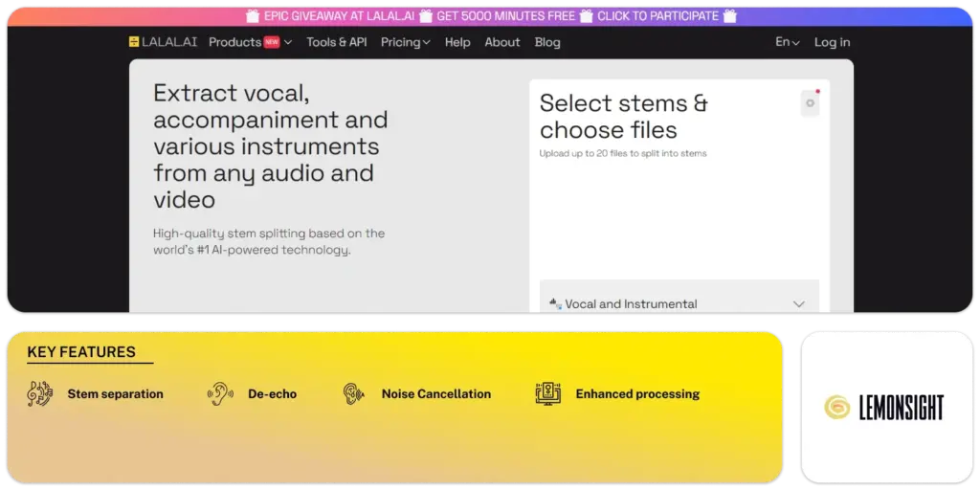Expand the Vocal and Instrumental dropdown
This screenshot has height=490, width=980.
point(799,304)
